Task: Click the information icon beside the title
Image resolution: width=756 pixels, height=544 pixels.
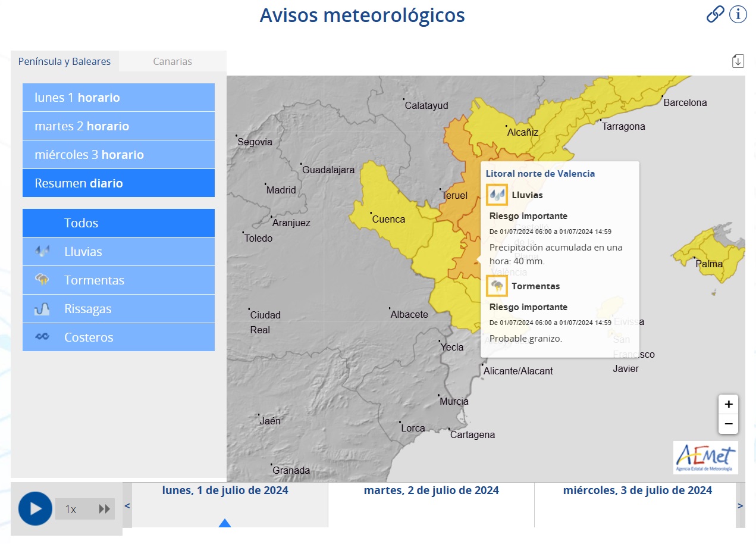Action: [738, 14]
